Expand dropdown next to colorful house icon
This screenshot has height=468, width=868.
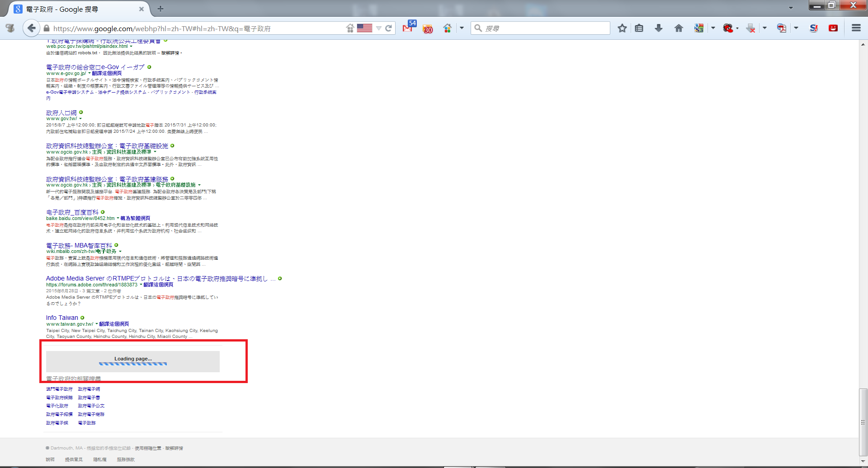[x=462, y=28]
